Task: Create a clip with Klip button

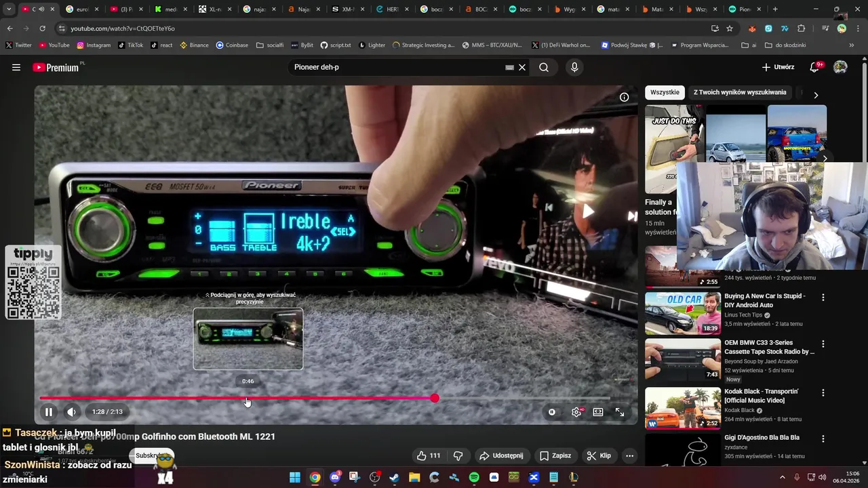Action: [599, 455]
